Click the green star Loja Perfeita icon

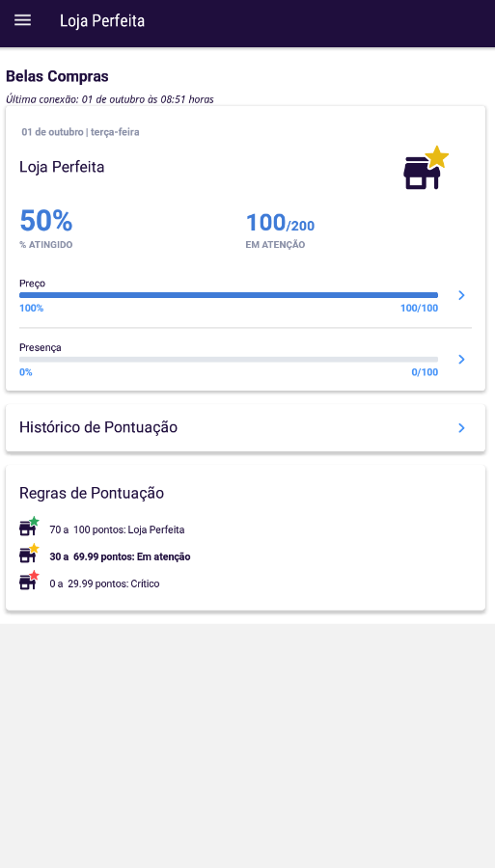[x=29, y=527]
